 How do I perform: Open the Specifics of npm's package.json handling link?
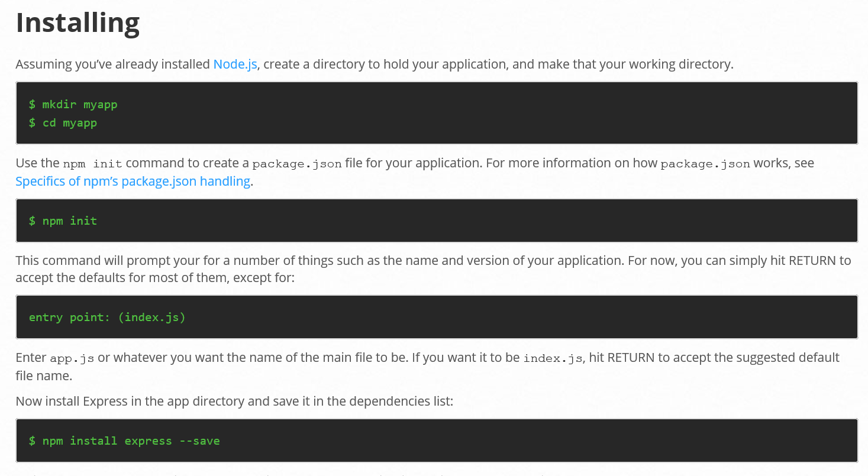click(x=133, y=181)
